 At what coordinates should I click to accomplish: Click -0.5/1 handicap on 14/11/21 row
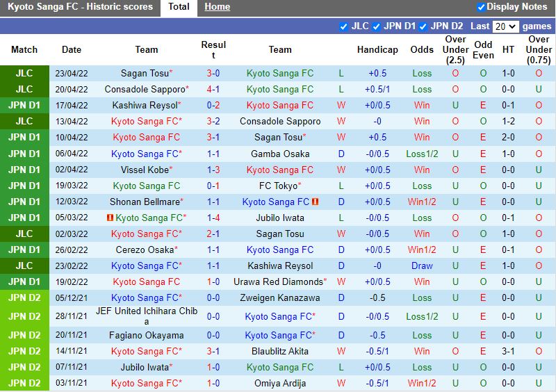(x=377, y=351)
